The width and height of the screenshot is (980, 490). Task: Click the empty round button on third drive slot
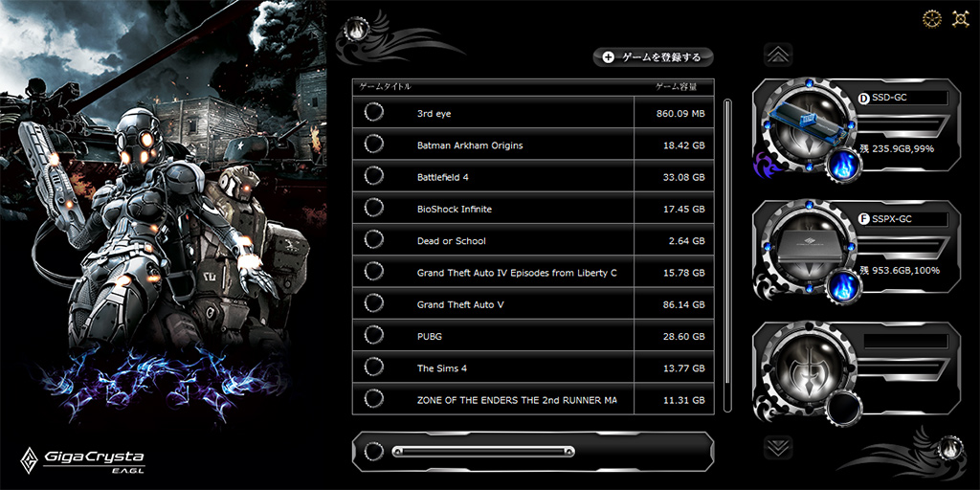(x=844, y=410)
